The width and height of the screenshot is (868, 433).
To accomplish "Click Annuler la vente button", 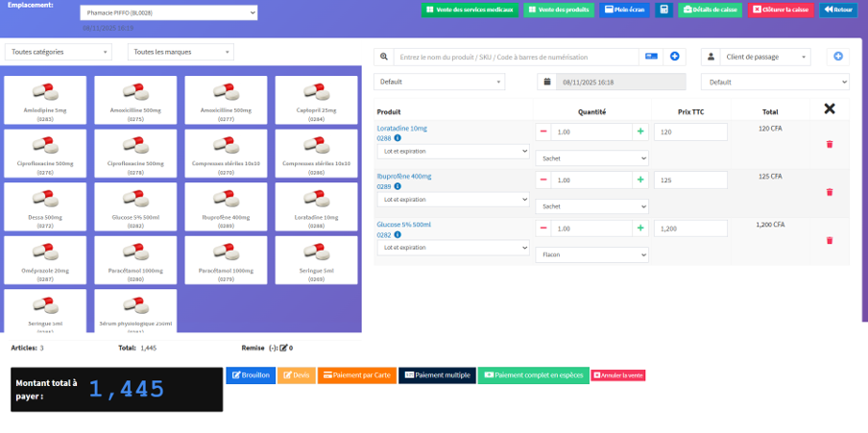I will 618,375.
